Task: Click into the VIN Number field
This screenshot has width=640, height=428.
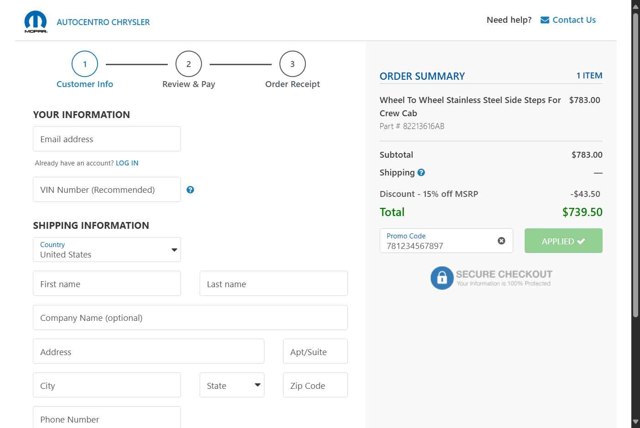Action: click(x=107, y=190)
